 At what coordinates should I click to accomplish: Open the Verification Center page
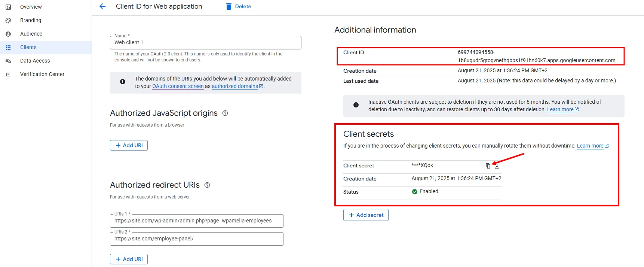(42, 74)
